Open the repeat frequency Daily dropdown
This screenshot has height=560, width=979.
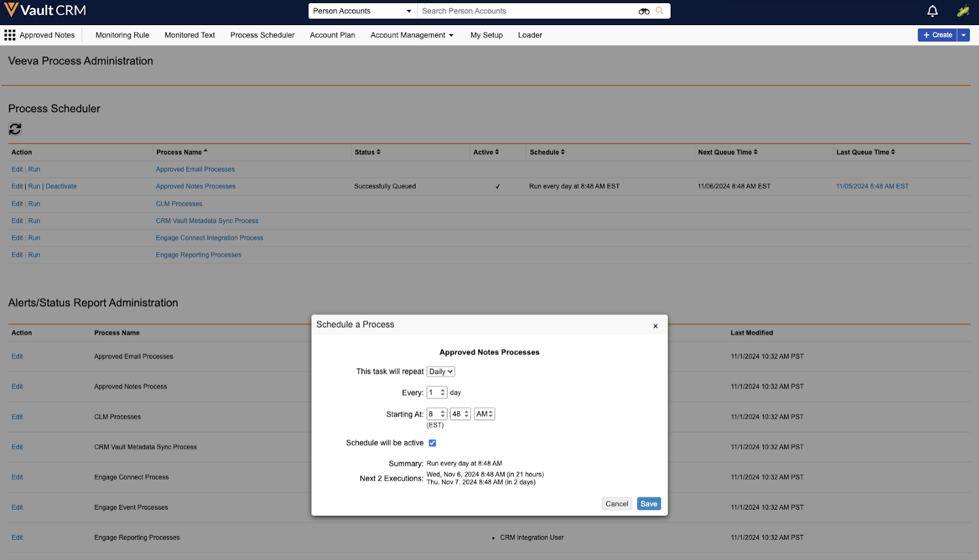pos(441,371)
